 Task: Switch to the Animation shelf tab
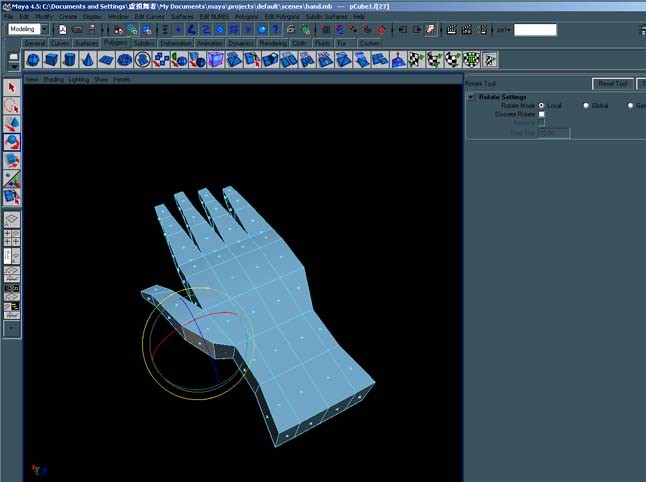coord(209,43)
